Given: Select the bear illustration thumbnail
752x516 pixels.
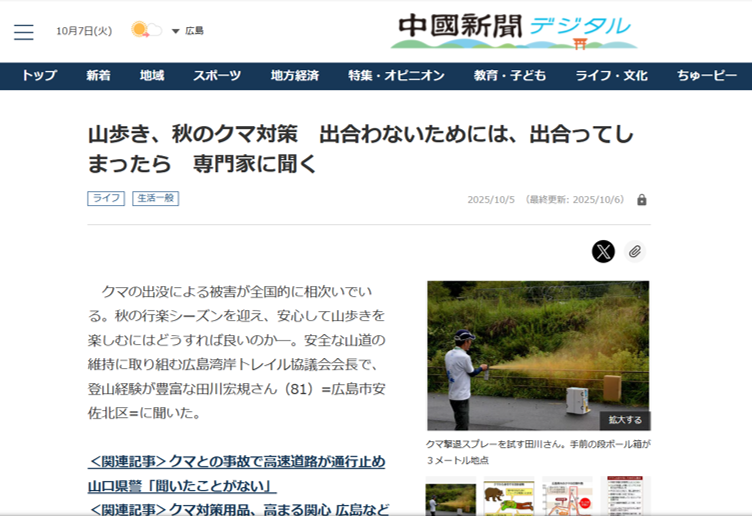Looking at the screenshot, I should [x=509, y=498].
